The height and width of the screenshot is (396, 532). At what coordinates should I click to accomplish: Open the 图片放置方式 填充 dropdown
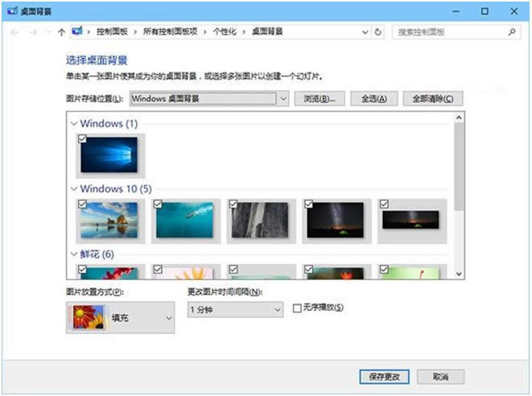pyautogui.click(x=121, y=318)
